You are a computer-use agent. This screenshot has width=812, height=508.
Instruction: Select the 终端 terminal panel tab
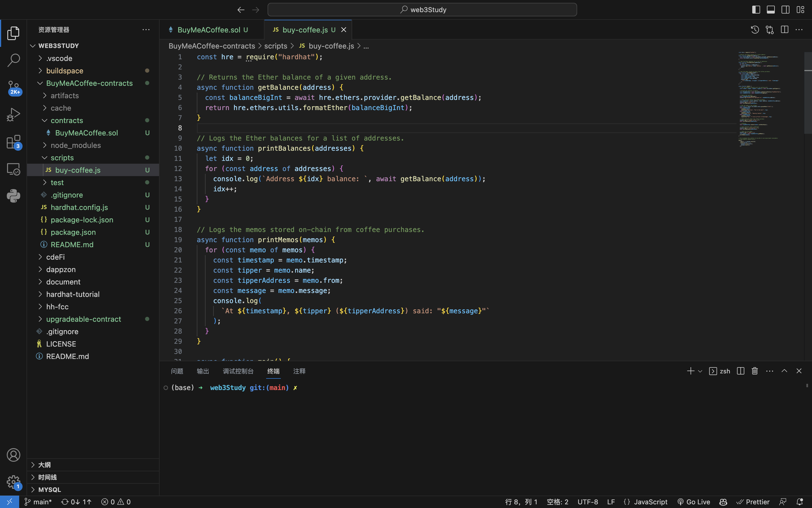coord(273,371)
